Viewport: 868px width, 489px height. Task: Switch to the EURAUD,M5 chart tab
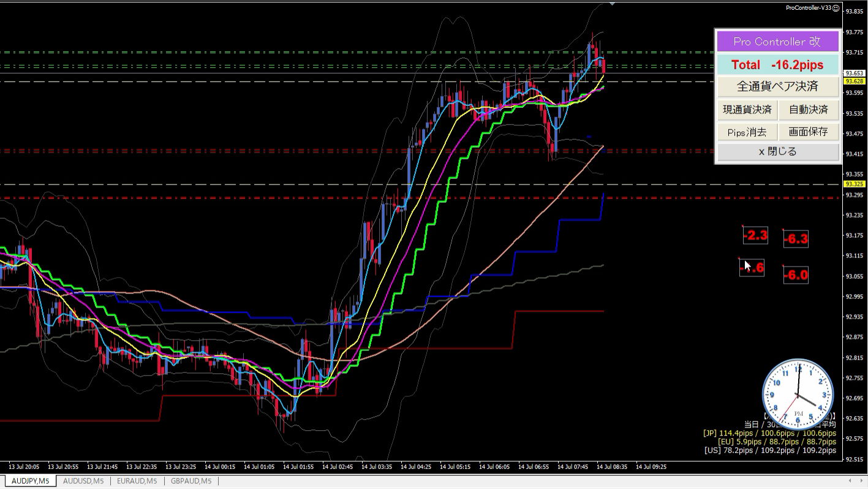coord(137,481)
